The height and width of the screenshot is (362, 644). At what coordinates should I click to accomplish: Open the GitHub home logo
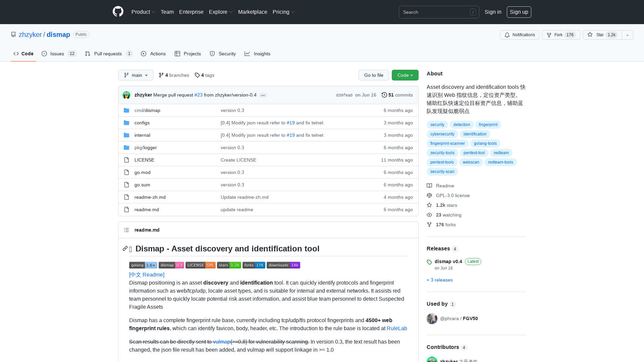[118, 12]
